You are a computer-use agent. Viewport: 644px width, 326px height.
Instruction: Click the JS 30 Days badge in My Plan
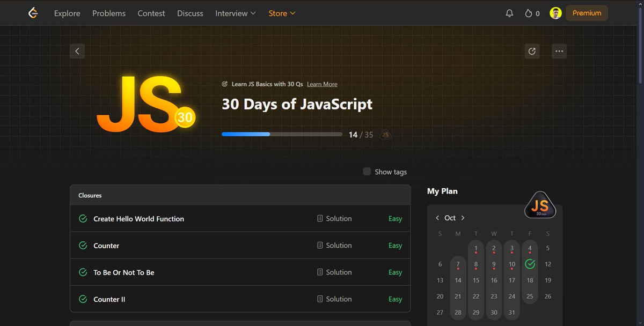coord(540,205)
